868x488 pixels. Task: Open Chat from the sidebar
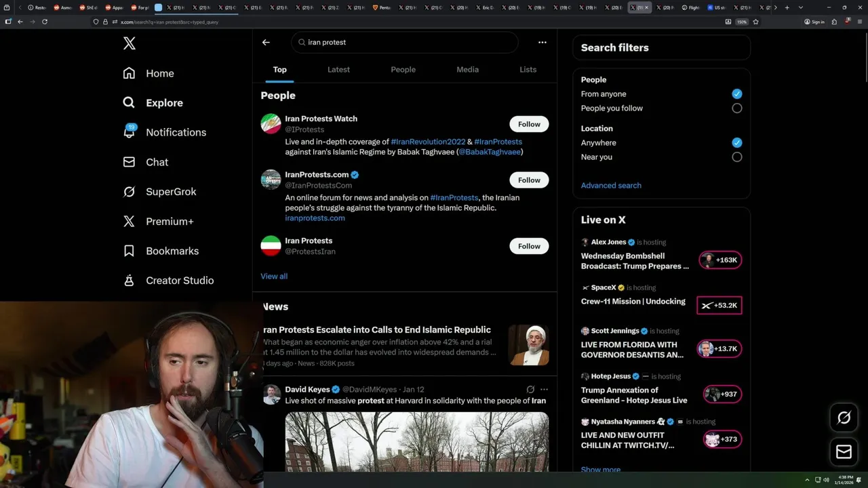145,162
